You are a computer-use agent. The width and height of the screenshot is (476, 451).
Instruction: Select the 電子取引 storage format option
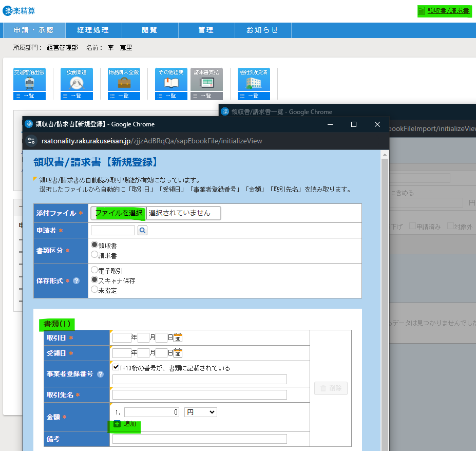94,270
